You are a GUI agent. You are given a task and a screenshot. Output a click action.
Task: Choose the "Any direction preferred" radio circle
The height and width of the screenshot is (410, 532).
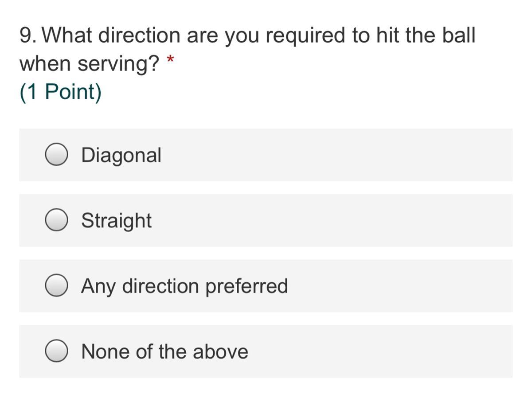[x=56, y=286]
